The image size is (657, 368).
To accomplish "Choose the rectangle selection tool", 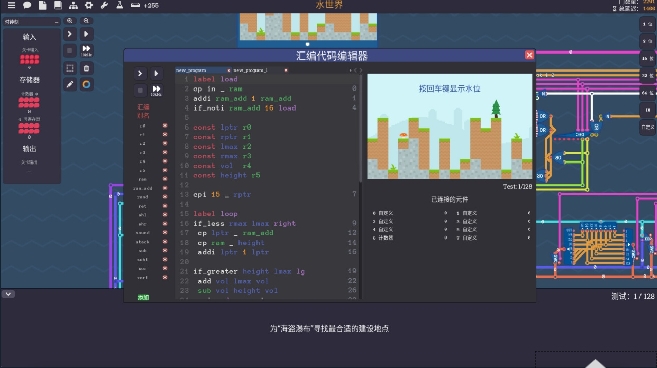I will (x=70, y=68).
